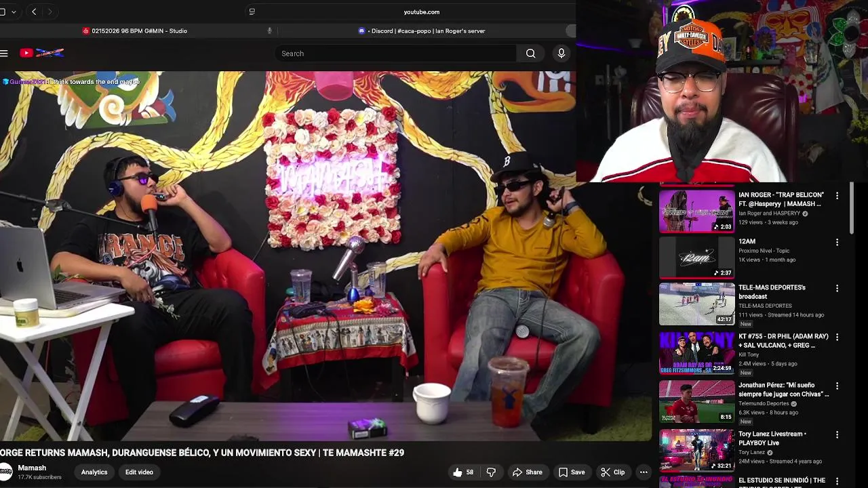
Task: Open the 'IAN ROGER - TRAP BELICON' title
Action: click(x=781, y=199)
